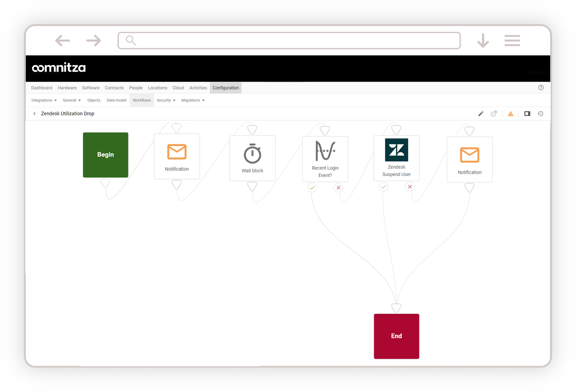Go back using arrow before Zendesk Utilization Drop

[35, 114]
